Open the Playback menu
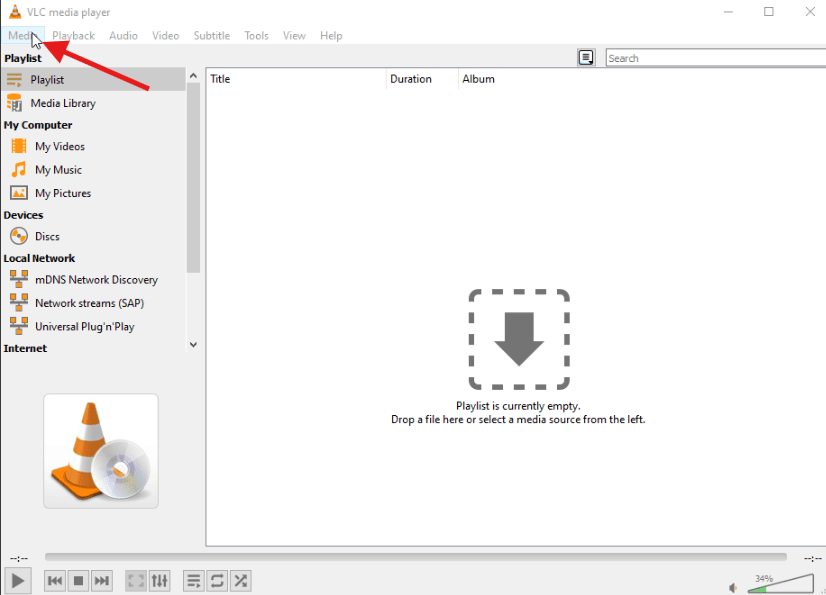This screenshot has width=826, height=595. tap(73, 35)
